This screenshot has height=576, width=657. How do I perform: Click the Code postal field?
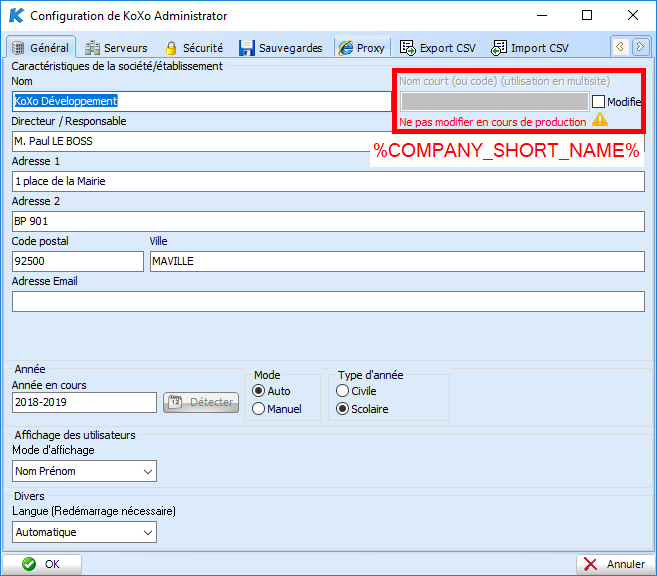[x=78, y=261]
